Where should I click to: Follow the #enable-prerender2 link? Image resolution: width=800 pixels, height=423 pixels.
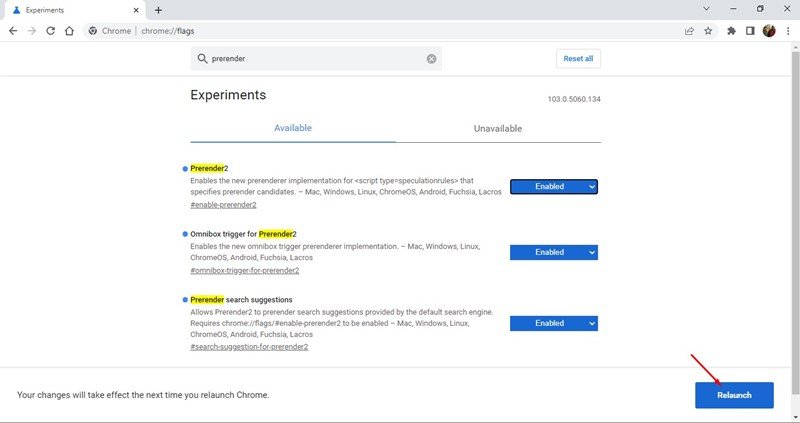[x=223, y=205]
